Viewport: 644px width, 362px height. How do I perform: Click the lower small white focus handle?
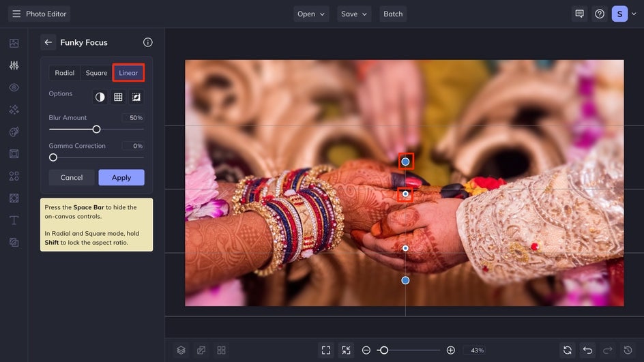[x=405, y=248]
